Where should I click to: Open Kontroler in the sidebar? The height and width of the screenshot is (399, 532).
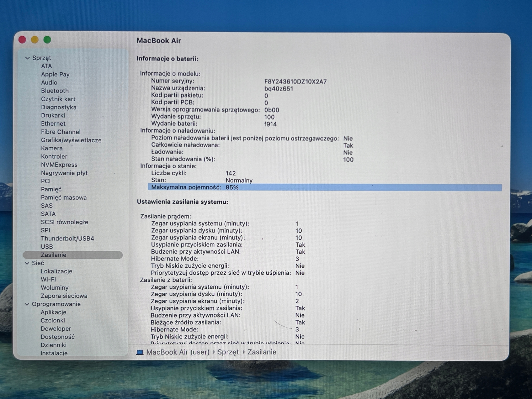pos(54,156)
